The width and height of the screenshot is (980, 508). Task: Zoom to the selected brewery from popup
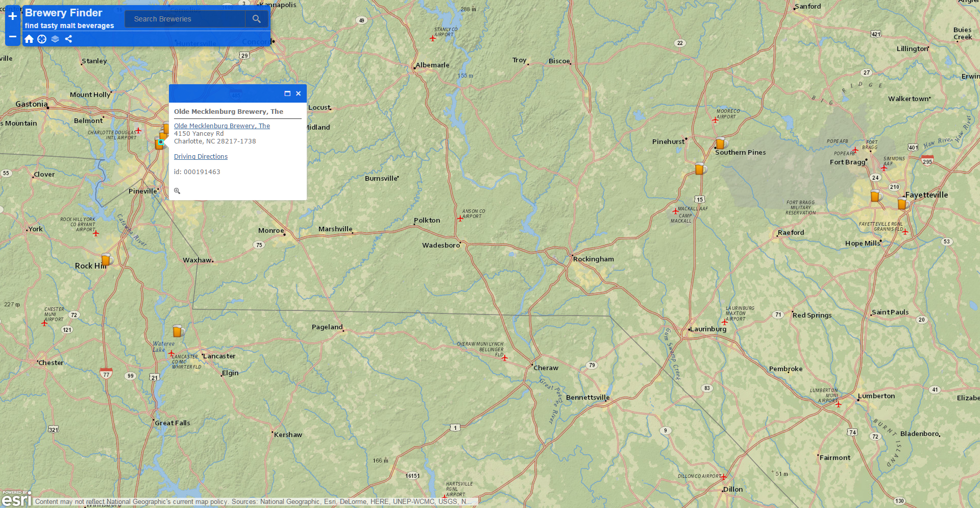tap(177, 191)
